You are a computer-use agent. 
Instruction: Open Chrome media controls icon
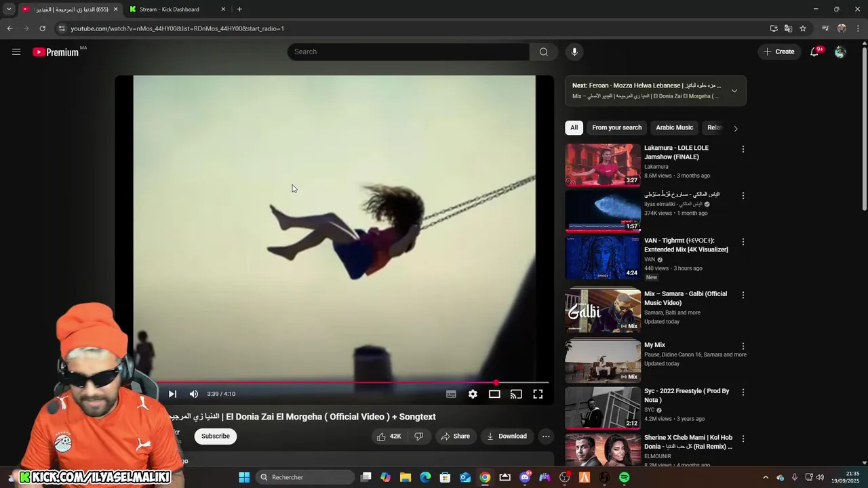click(x=825, y=28)
